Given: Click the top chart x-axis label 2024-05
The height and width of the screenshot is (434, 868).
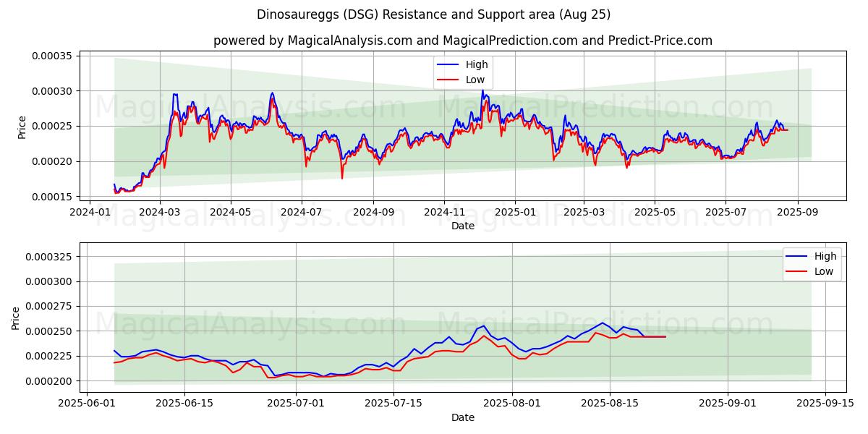Looking at the screenshot, I should [x=231, y=213].
